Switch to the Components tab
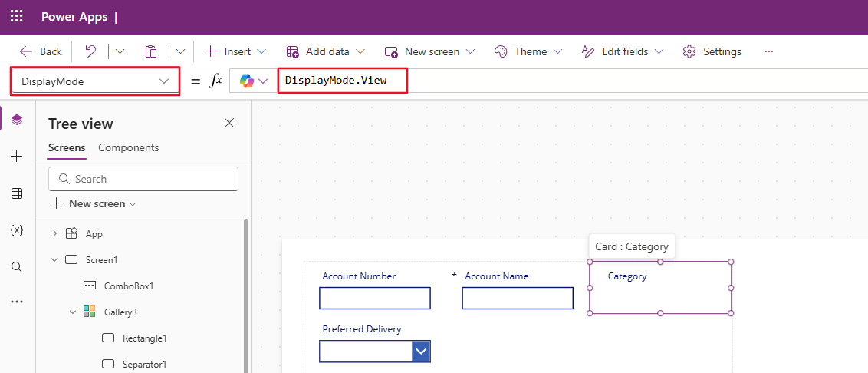 click(x=128, y=148)
